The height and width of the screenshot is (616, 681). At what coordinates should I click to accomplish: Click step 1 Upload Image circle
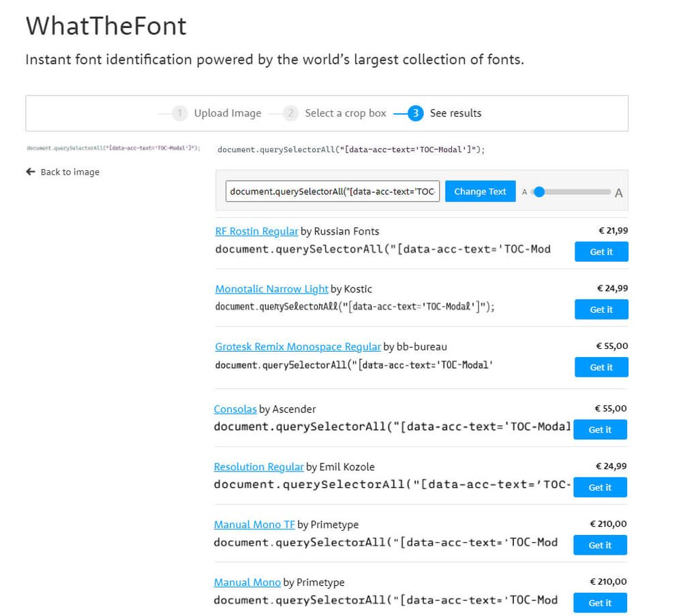tap(179, 113)
